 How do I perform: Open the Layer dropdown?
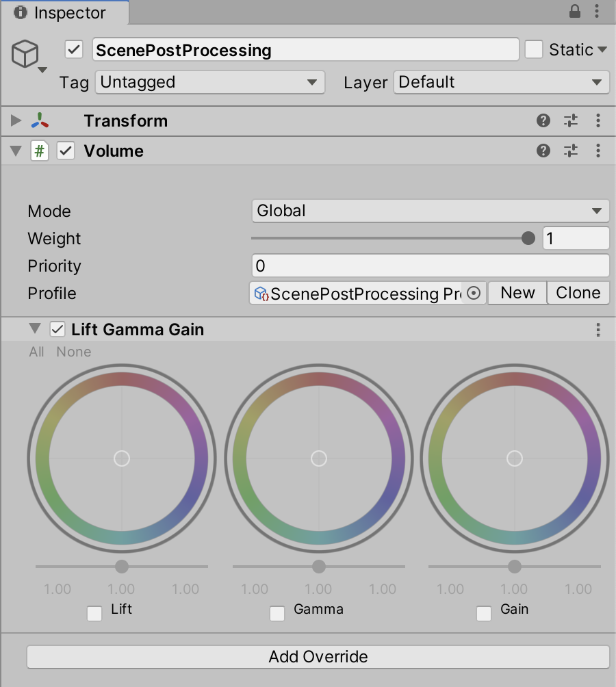coord(501,83)
